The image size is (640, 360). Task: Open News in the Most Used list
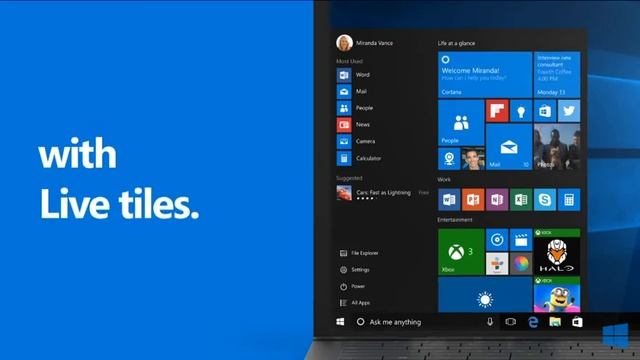click(353, 124)
